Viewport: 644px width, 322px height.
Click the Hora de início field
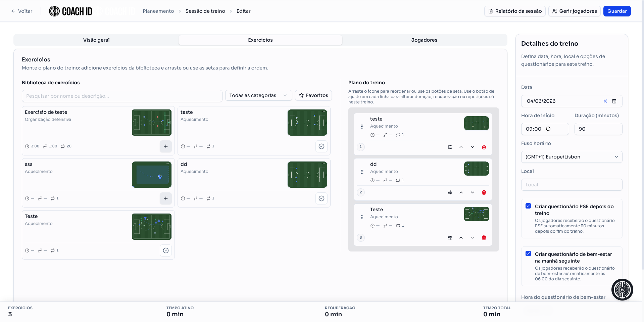tap(545, 129)
